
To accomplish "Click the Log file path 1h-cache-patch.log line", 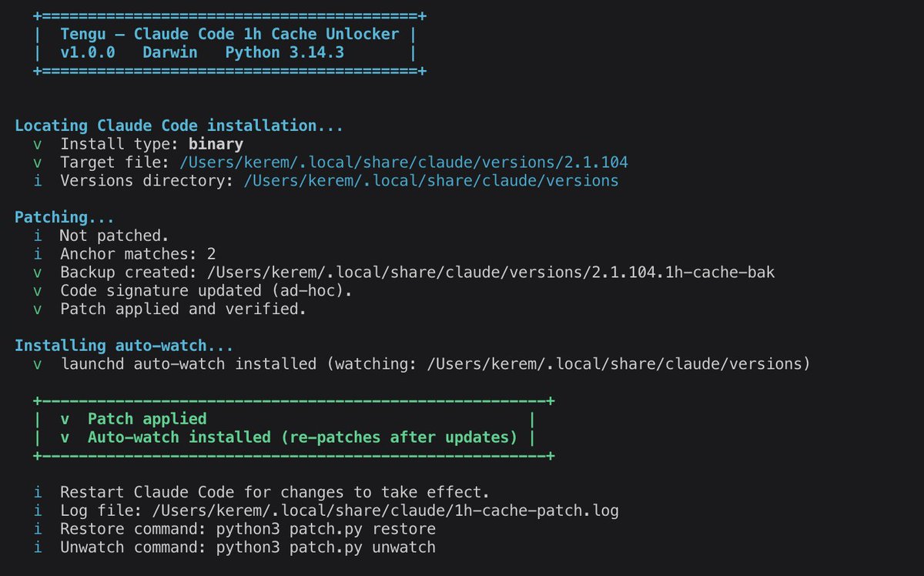I will (340, 511).
